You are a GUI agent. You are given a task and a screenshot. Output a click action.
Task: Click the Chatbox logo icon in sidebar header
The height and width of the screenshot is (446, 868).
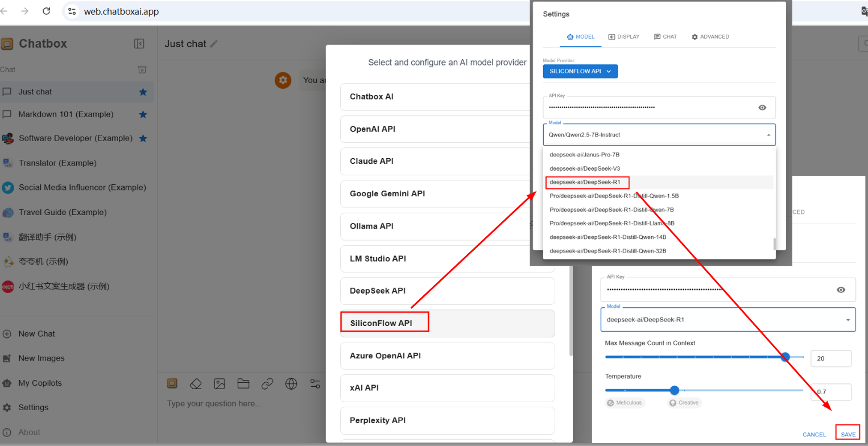pos(7,44)
